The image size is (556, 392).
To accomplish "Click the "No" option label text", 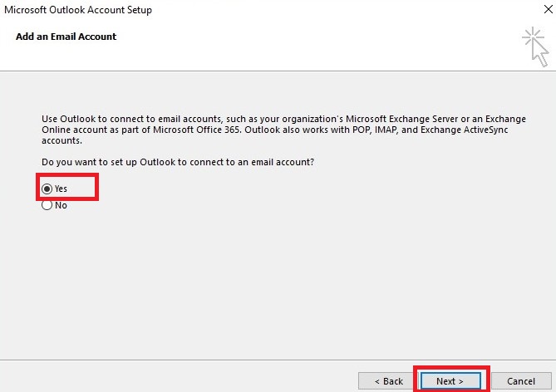I will click(61, 205).
